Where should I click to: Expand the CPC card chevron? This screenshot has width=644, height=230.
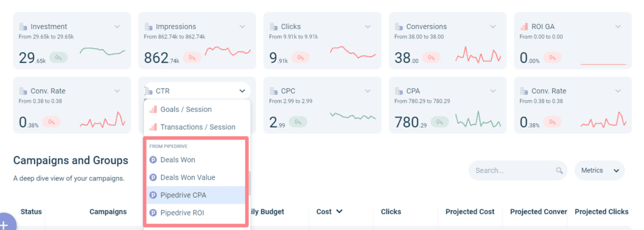coord(367,91)
